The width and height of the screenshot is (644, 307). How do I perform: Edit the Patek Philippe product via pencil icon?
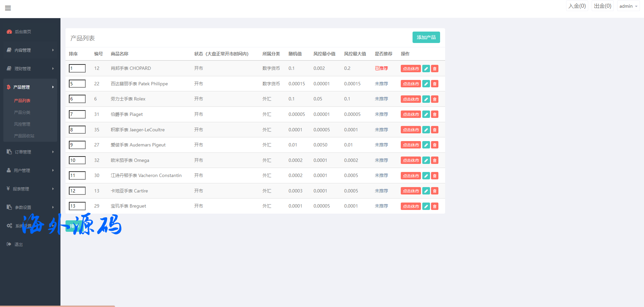click(426, 84)
